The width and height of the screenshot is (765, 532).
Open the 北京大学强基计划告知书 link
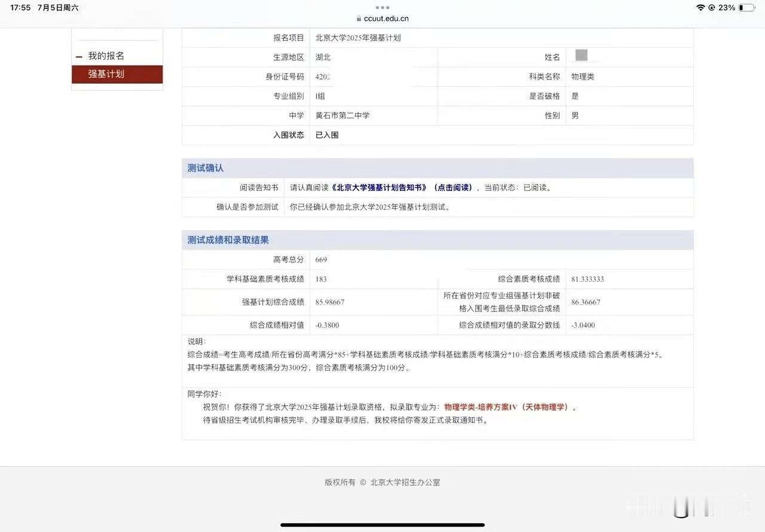click(380, 188)
